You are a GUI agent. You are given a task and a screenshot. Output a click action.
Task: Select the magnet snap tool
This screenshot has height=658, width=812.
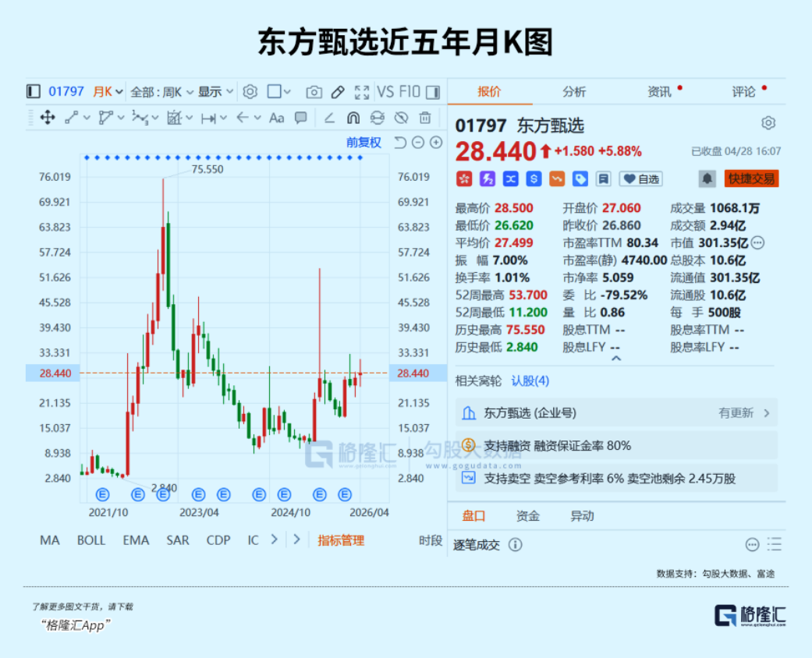coord(353,118)
